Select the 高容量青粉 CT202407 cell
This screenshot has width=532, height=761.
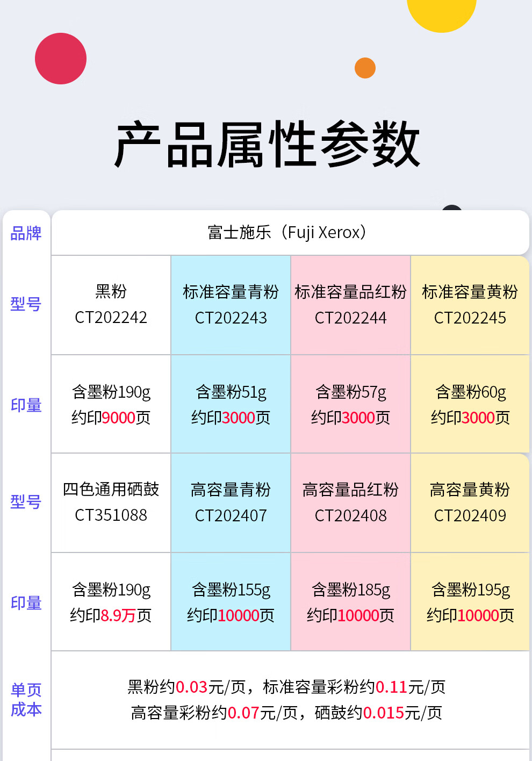[231, 502]
